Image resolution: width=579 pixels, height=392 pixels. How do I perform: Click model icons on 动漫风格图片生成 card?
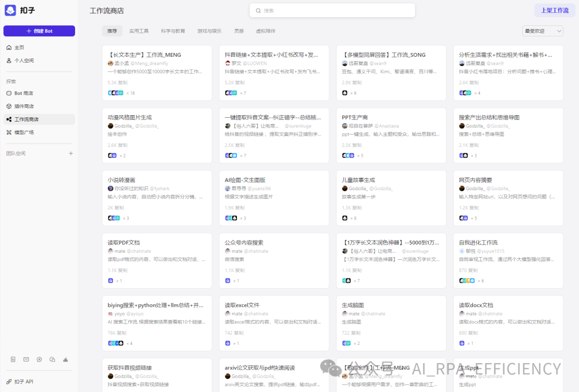pyautogui.click(x=112, y=156)
